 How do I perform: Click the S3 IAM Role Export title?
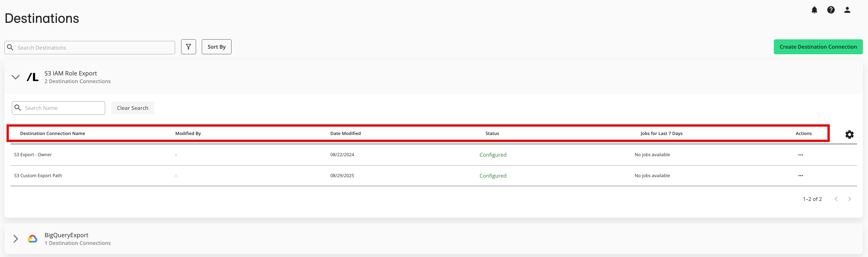click(71, 73)
